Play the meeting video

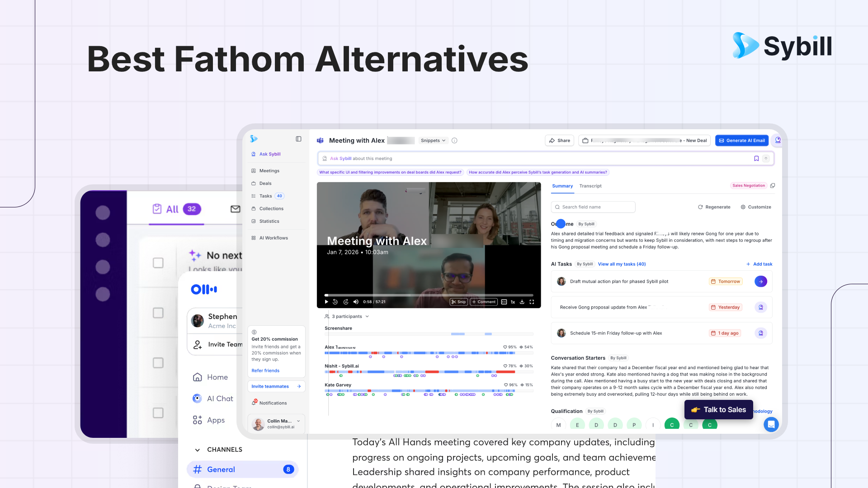pos(326,302)
